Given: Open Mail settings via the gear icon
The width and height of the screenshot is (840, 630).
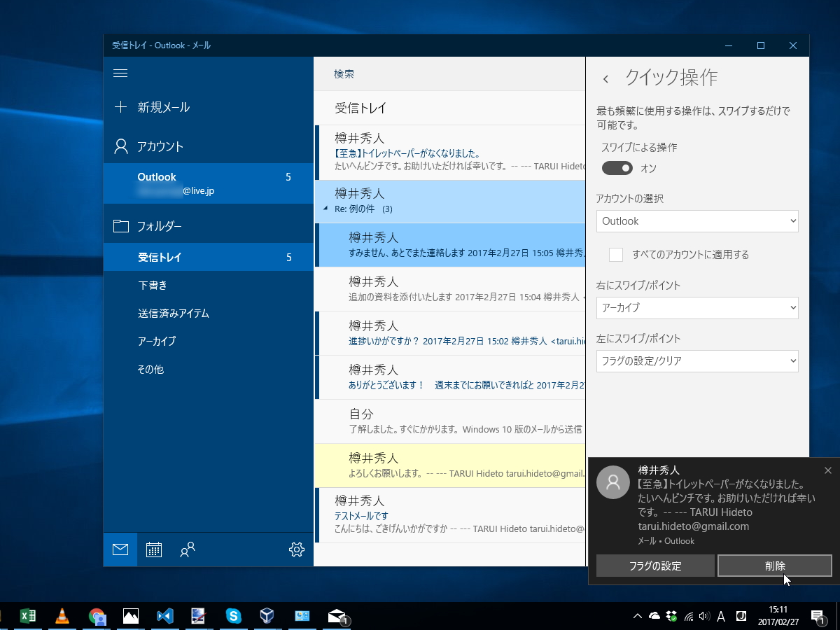Looking at the screenshot, I should 296,550.
